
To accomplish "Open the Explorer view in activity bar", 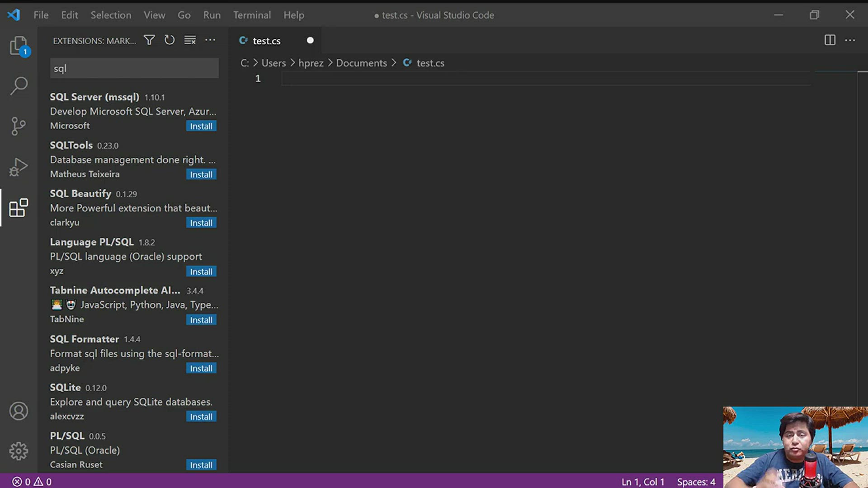I will pos(19,46).
